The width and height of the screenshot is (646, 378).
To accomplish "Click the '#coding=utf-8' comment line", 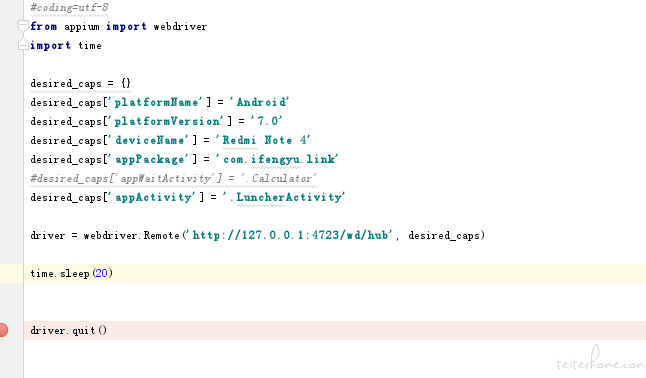I will [69, 8].
